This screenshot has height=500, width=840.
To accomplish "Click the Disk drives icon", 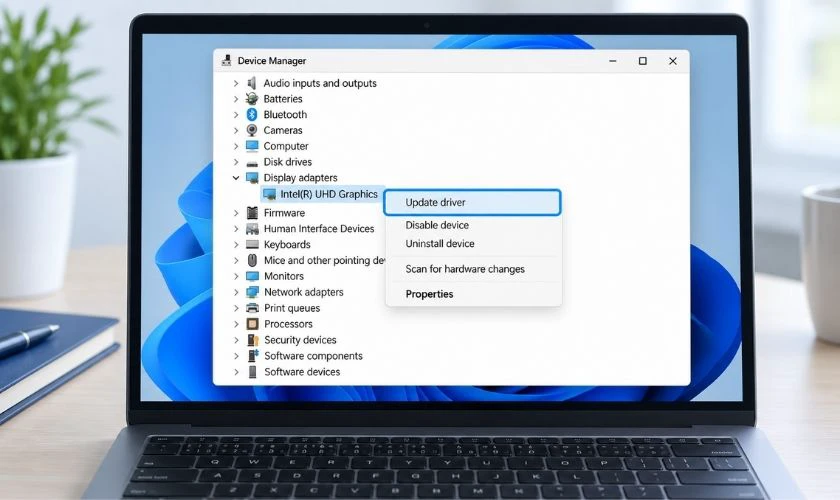I will (x=252, y=162).
